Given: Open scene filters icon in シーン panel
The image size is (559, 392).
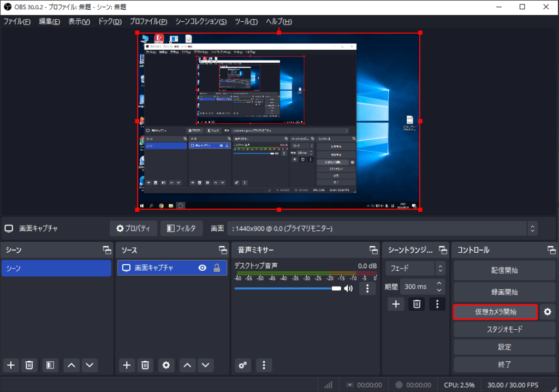Looking at the screenshot, I should [50, 365].
